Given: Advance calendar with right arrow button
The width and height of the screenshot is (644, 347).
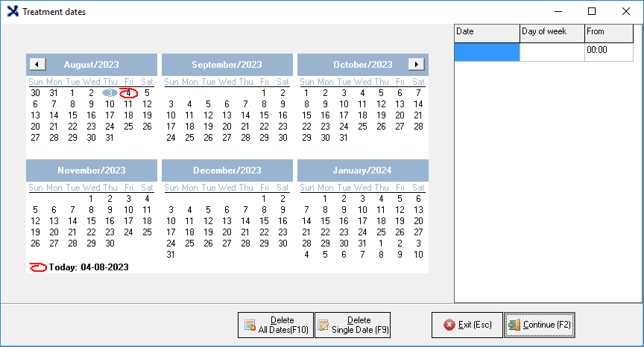Looking at the screenshot, I should click(417, 65).
